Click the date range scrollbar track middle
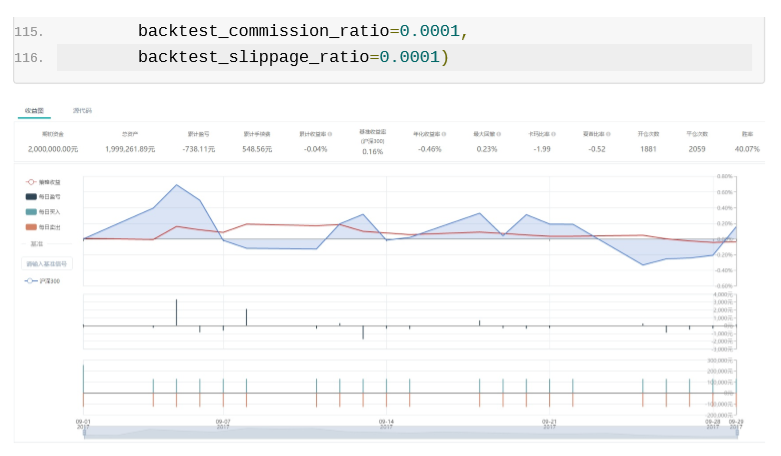The height and width of the screenshot is (456, 781). pos(410,432)
